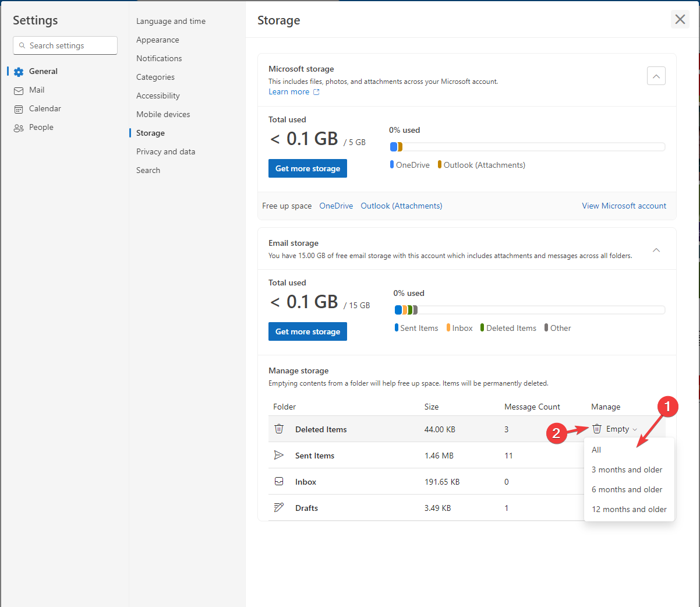Click the Deleted Items trash icon
Image resolution: width=700 pixels, height=607 pixels.
tap(278, 429)
